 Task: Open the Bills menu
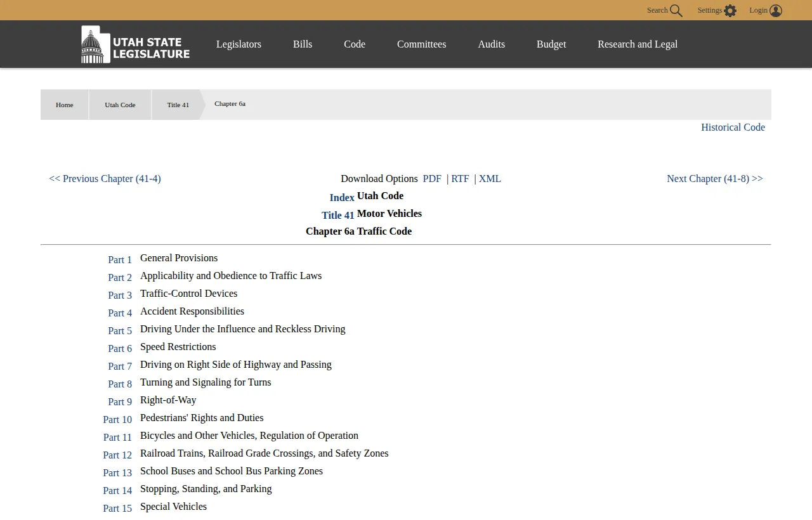302,44
